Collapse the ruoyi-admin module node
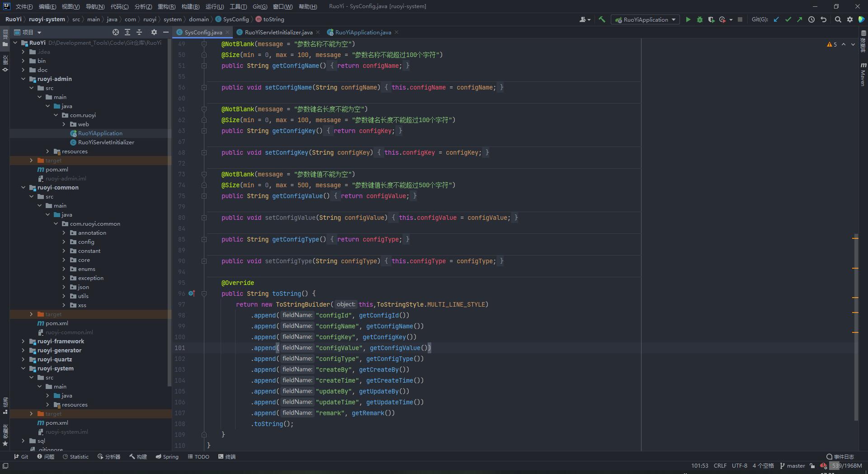Viewport: 868px width, 474px height. coord(24,79)
